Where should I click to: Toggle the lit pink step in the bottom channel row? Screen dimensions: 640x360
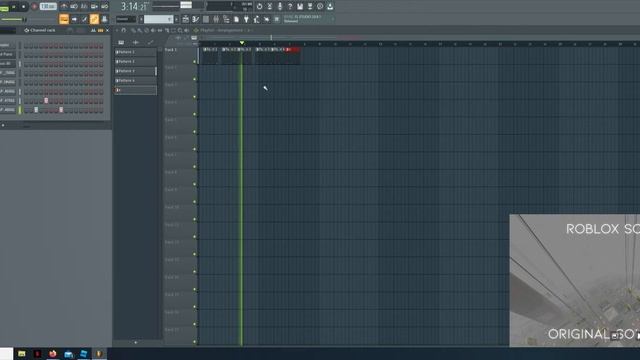[61, 110]
